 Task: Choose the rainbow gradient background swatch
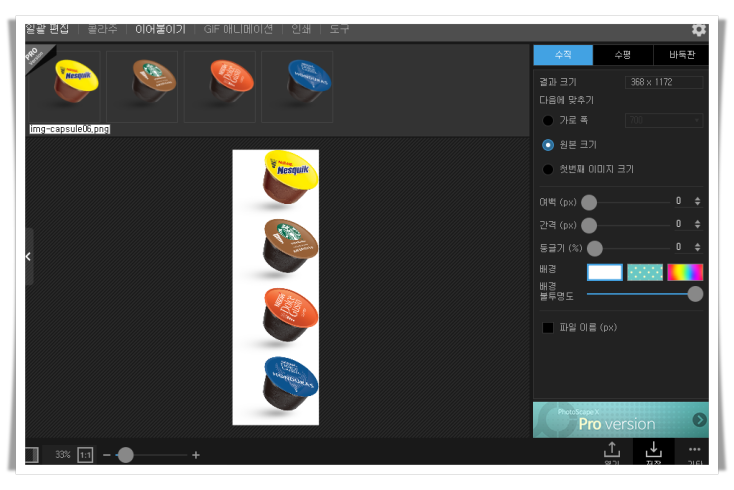685,272
